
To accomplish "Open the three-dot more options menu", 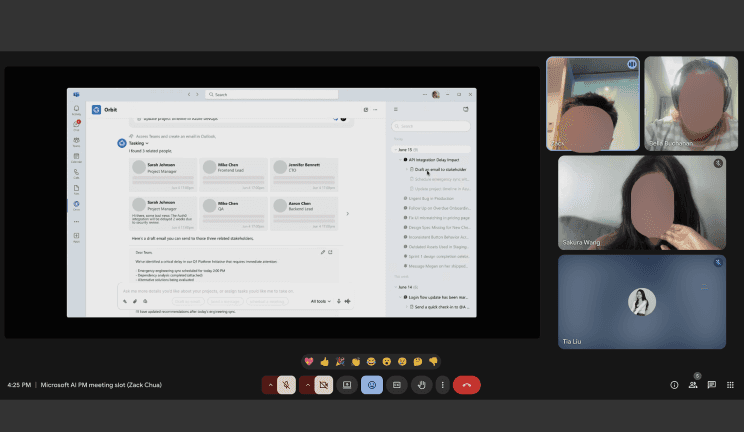I will [442, 385].
